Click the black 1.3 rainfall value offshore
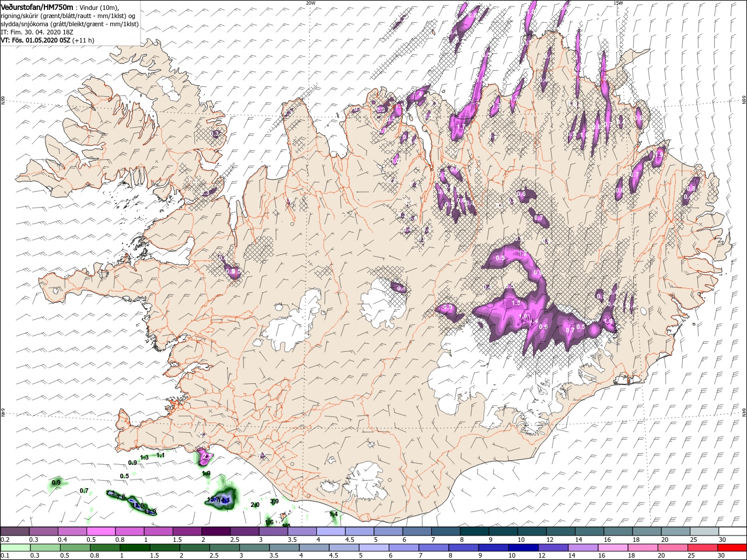747x560 pixels. (145, 458)
